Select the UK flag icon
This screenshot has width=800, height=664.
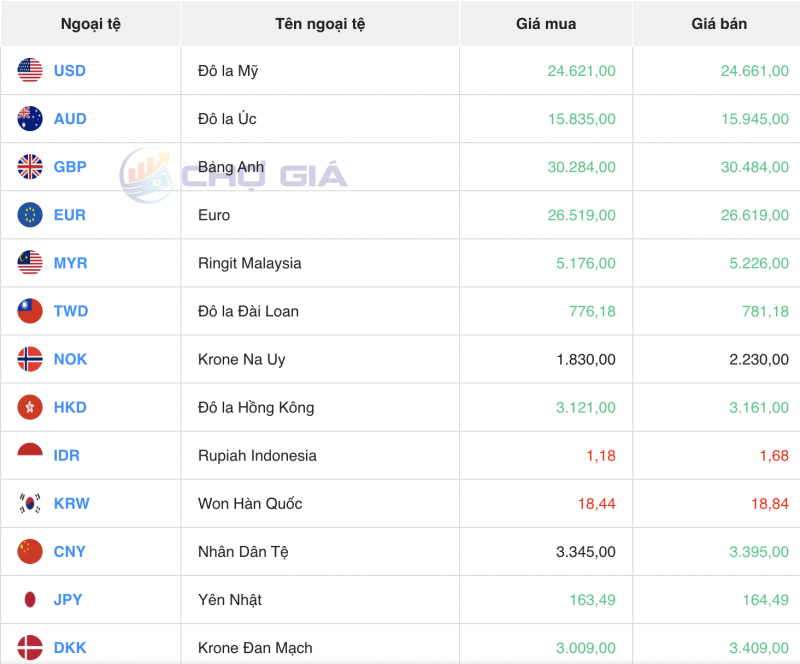click(x=30, y=167)
